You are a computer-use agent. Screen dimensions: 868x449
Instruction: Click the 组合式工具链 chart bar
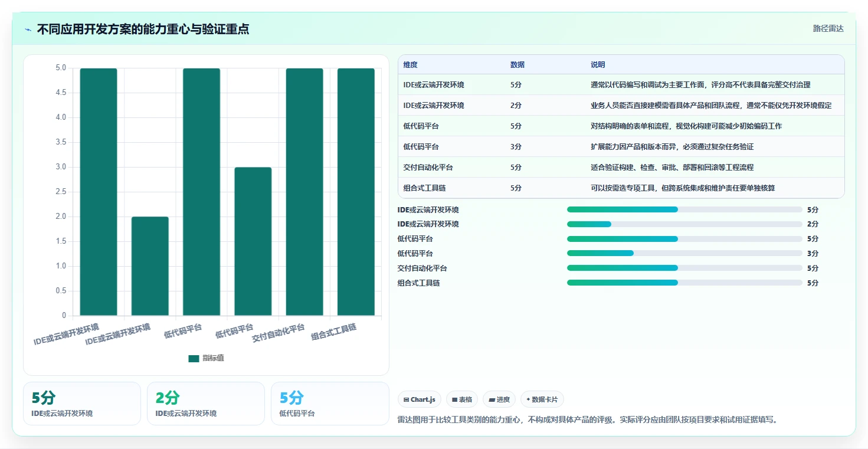(x=356, y=192)
